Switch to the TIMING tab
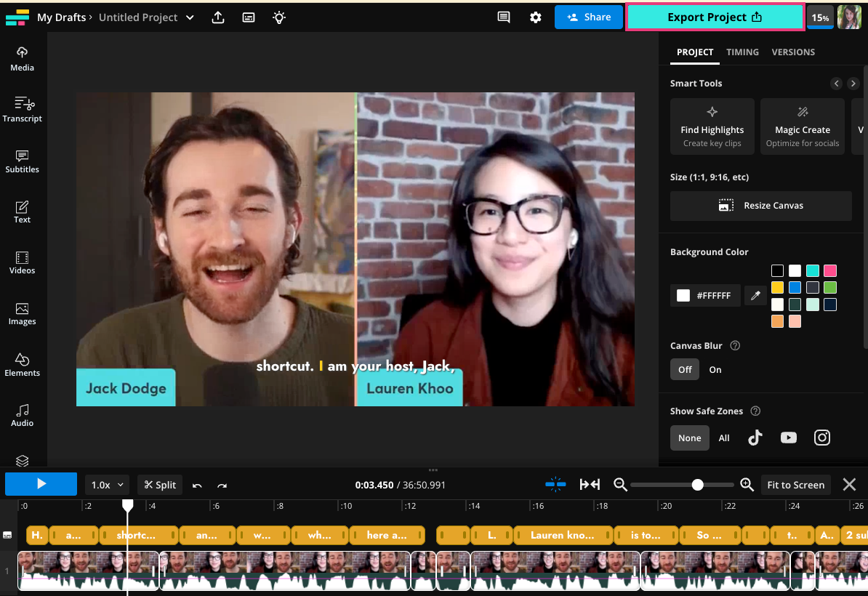 [x=742, y=52]
